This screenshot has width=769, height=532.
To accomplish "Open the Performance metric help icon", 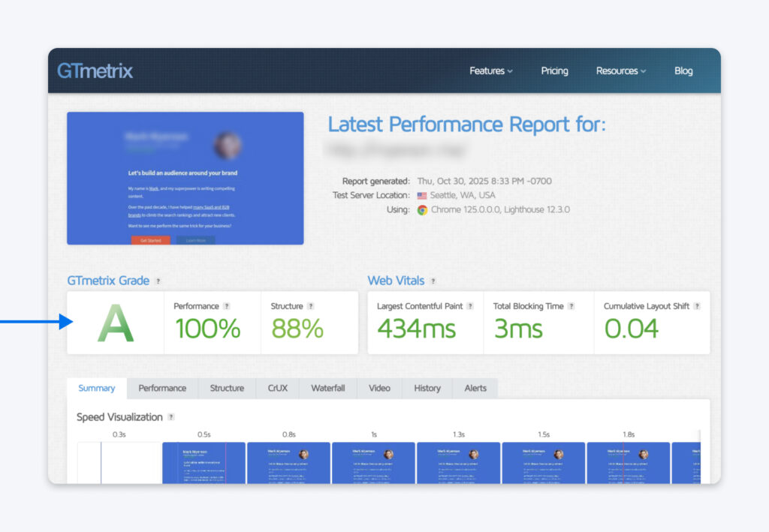I will [225, 306].
